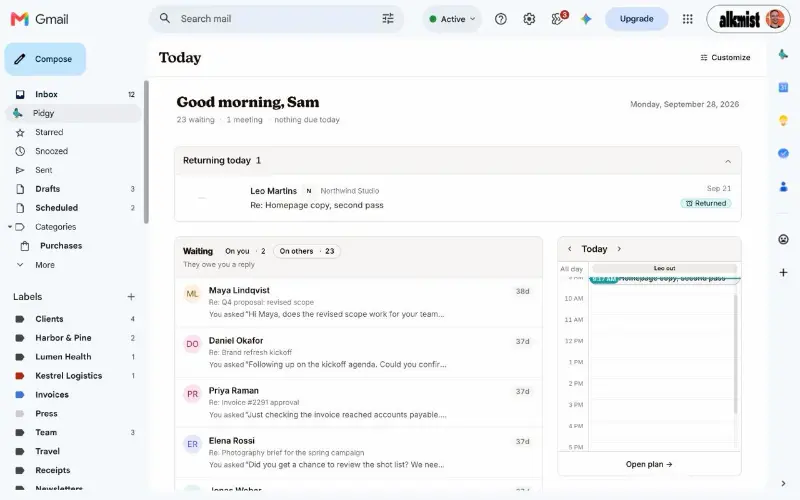Viewport: 800px width, 500px height.
Task: Open Pidgy in the sidebar
Action: pyautogui.click(x=74, y=113)
